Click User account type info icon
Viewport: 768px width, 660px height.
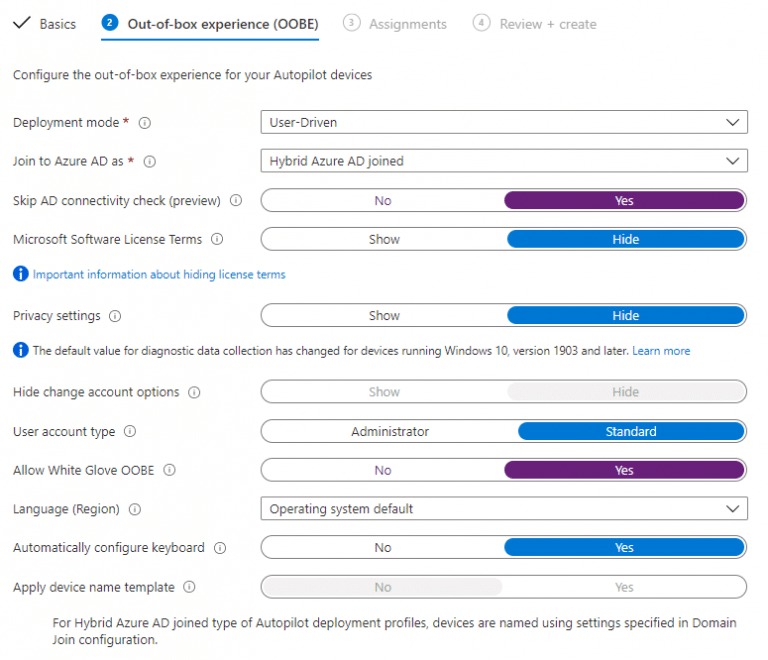[130, 431]
